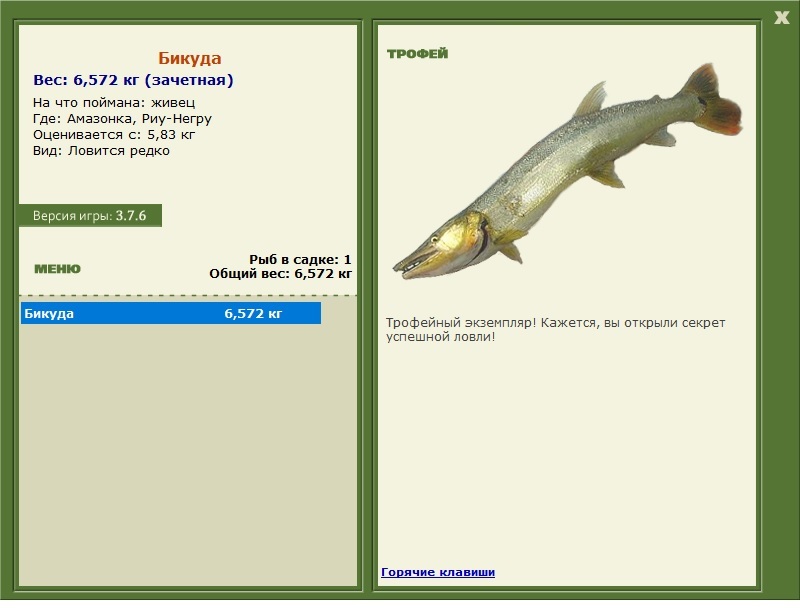This screenshot has width=800, height=614.
Task: Select the Бикуда 6,572 кг row
Action: coord(171,313)
